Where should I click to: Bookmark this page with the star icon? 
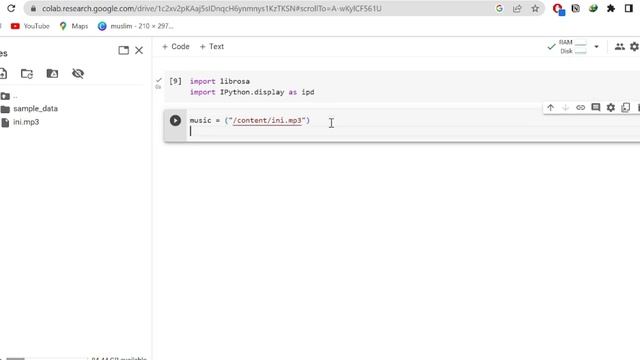click(535, 9)
